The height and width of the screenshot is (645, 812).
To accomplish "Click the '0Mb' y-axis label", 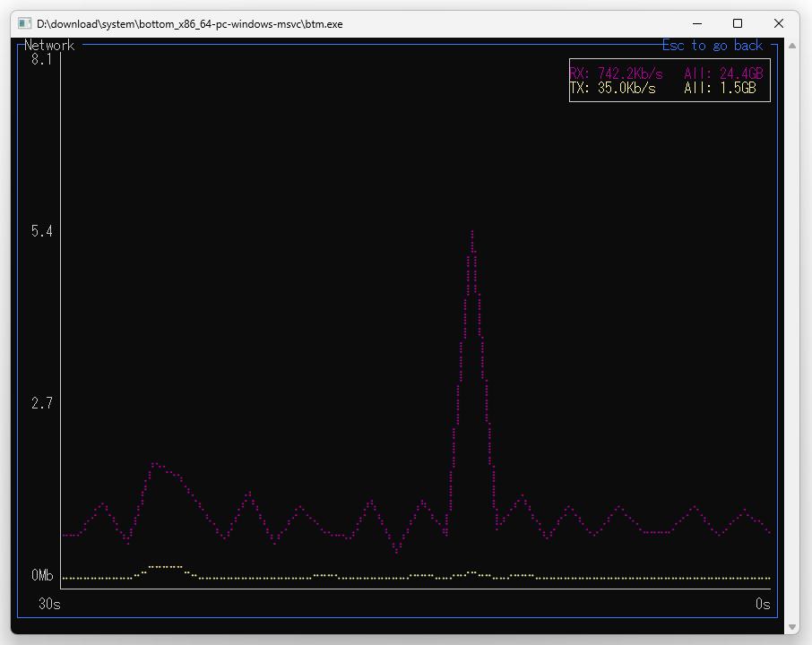I will click(x=42, y=575).
